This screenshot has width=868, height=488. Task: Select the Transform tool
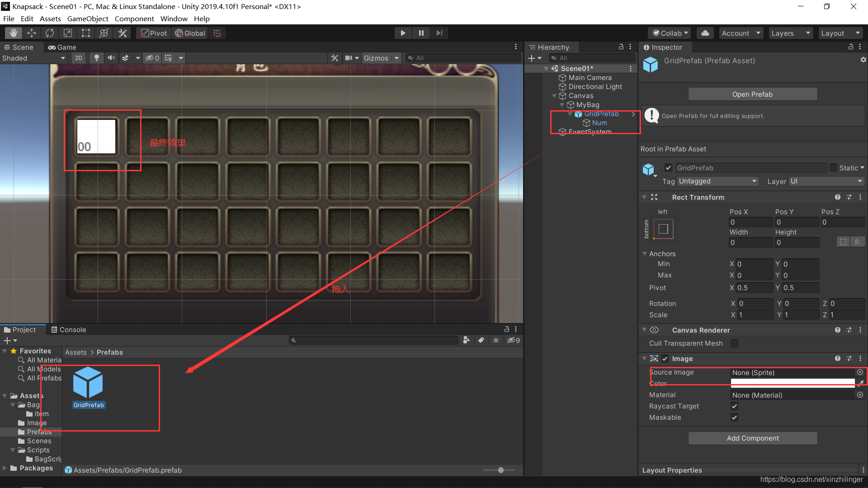click(104, 33)
